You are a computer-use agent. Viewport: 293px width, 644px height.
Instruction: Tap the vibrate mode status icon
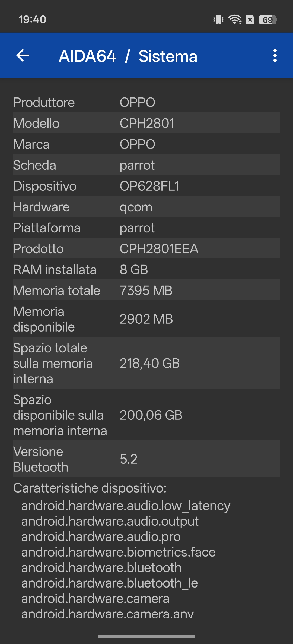click(218, 20)
